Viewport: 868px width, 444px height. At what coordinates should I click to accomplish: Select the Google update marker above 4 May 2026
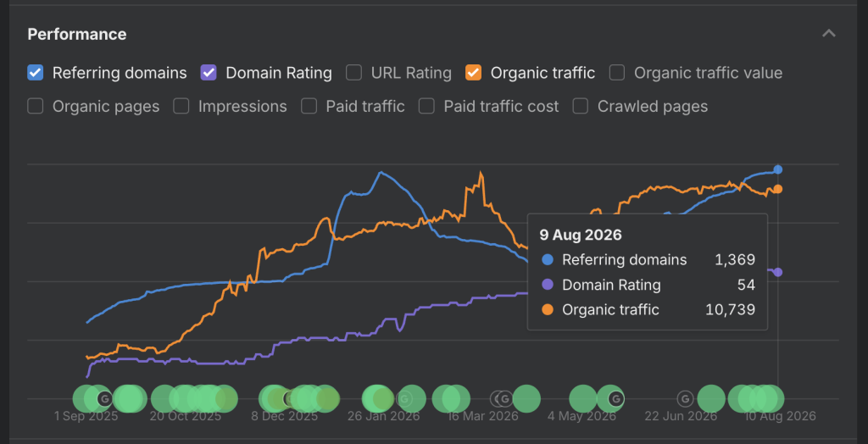click(616, 398)
